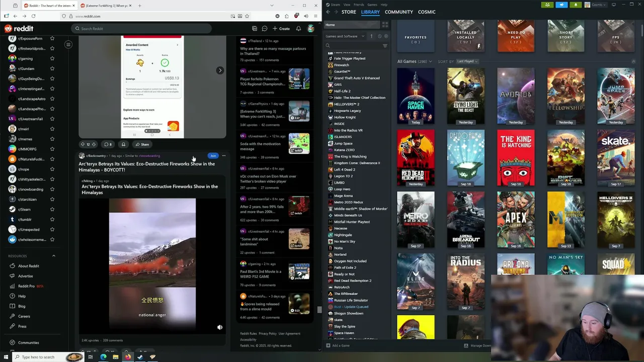Image resolution: width=644 pixels, height=362 pixels.
Task: Open Steam announcements megaphone button
Action: click(561, 5)
